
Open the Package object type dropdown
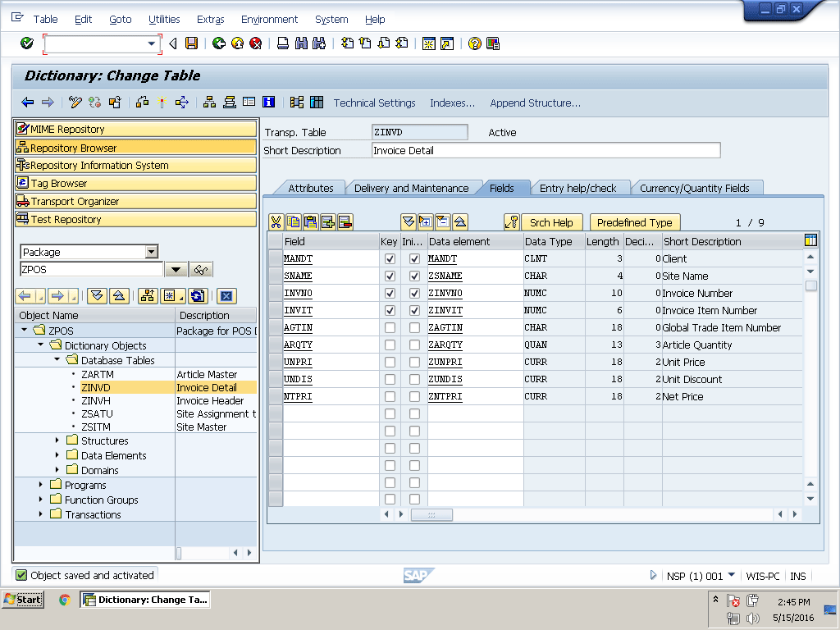[151, 252]
